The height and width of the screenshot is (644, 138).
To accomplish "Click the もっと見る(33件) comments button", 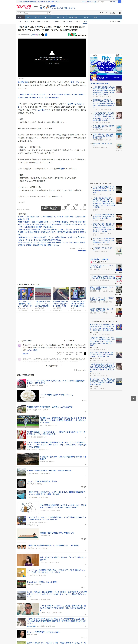I will [52, 366].
